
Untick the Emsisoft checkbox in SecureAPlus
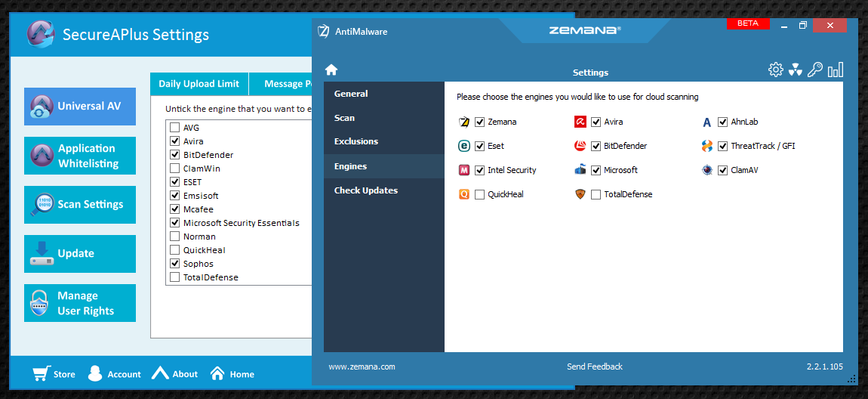coord(174,196)
